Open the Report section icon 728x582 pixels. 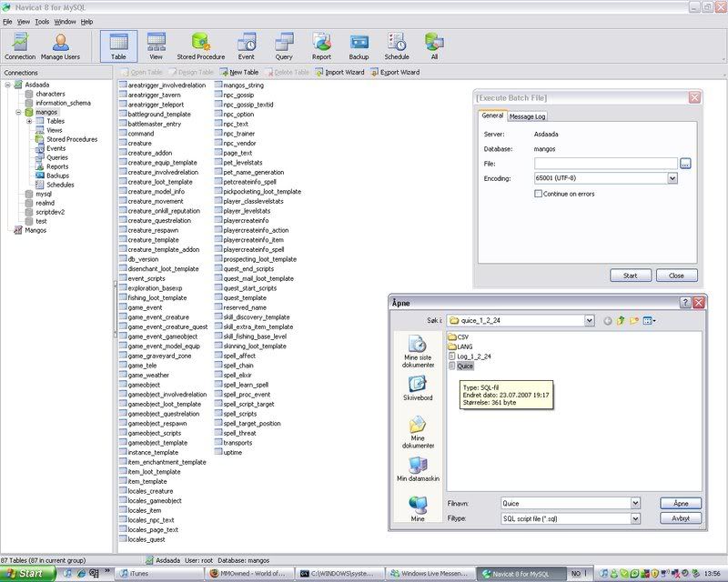321,46
